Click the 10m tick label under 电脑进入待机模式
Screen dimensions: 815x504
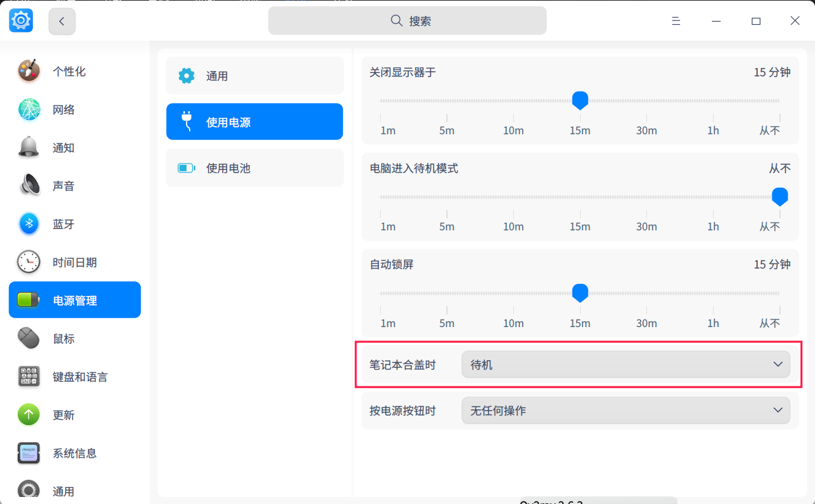[x=513, y=227]
